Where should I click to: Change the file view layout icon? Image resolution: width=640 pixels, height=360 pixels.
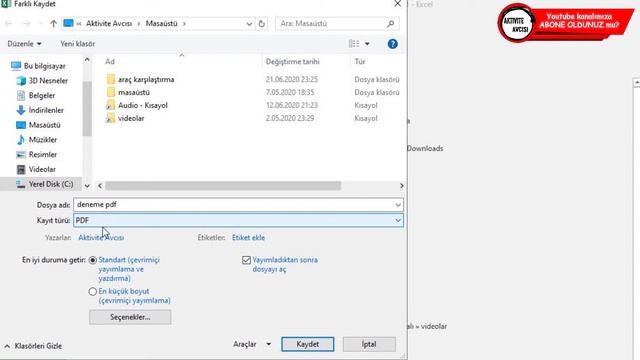point(354,44)
